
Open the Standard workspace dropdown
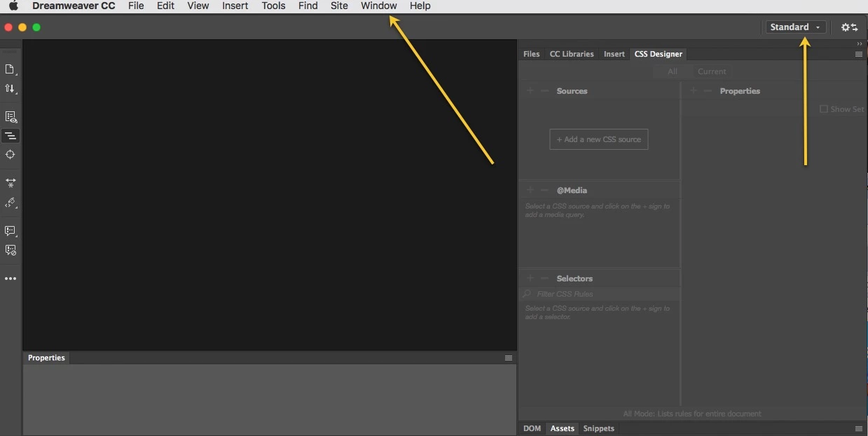click(796, 27)
